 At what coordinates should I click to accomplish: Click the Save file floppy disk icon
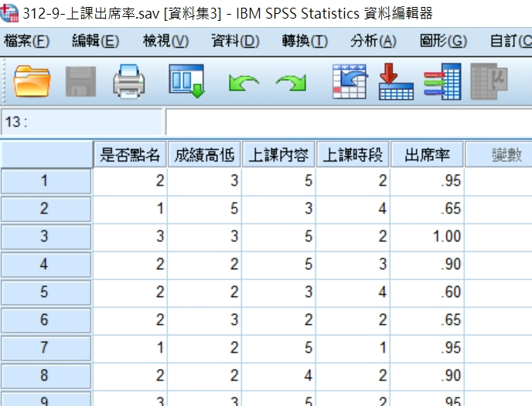coord(80,81)
